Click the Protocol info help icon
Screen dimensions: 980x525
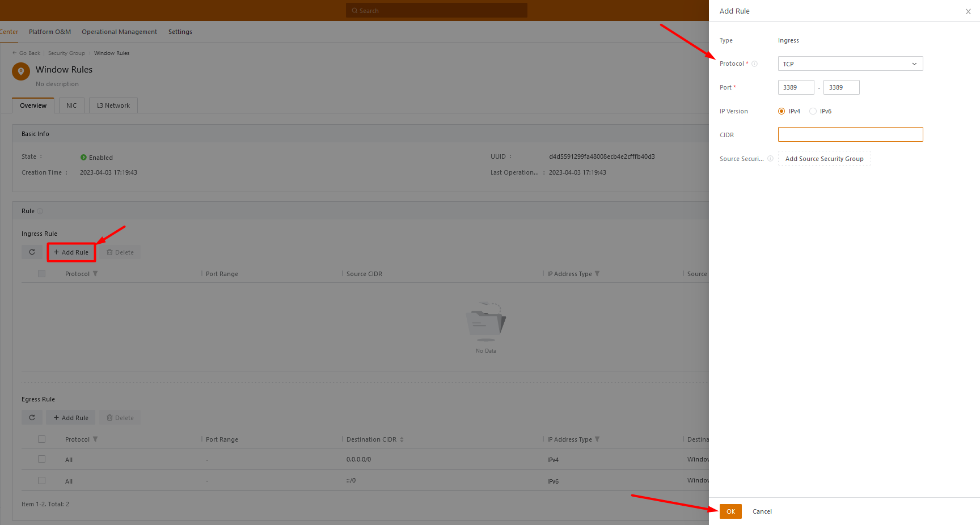(754, 64)
